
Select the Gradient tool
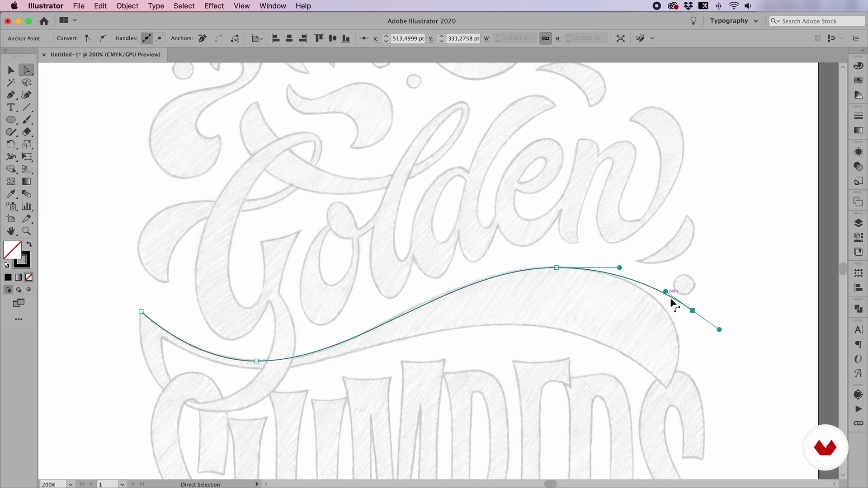point(26,182)
